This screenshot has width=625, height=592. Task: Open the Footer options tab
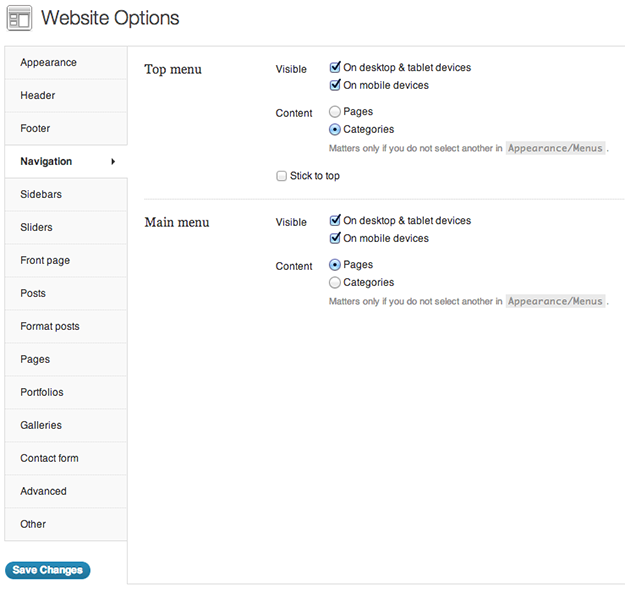(x=35, y=129)
